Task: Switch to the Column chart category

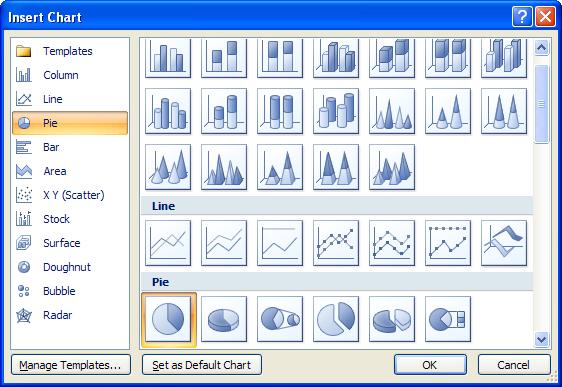Action: (70, 75)
